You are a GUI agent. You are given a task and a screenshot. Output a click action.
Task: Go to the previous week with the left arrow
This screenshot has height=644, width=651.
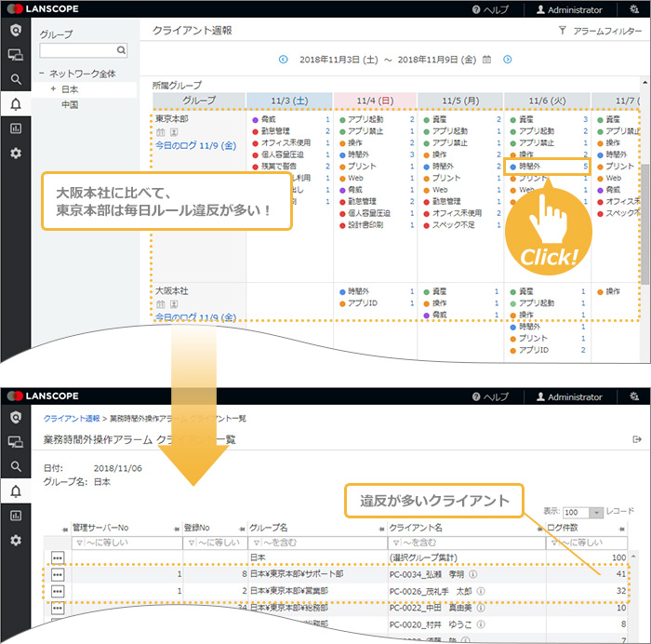point(286,60)
